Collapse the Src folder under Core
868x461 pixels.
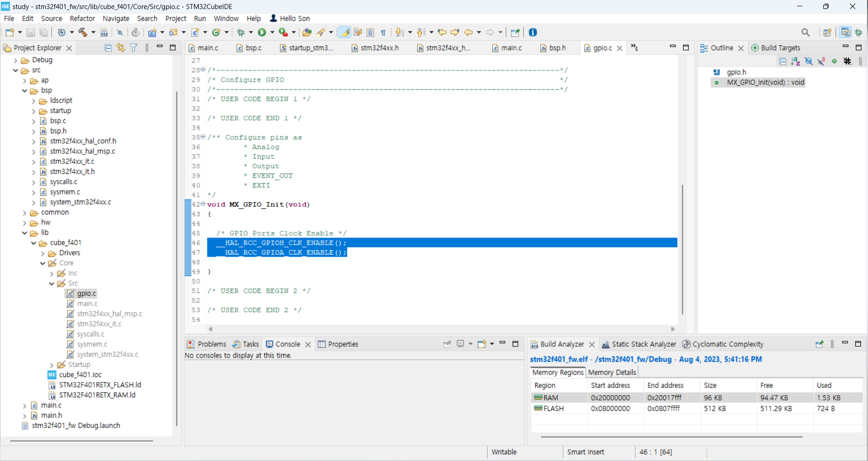click(51, 284)
